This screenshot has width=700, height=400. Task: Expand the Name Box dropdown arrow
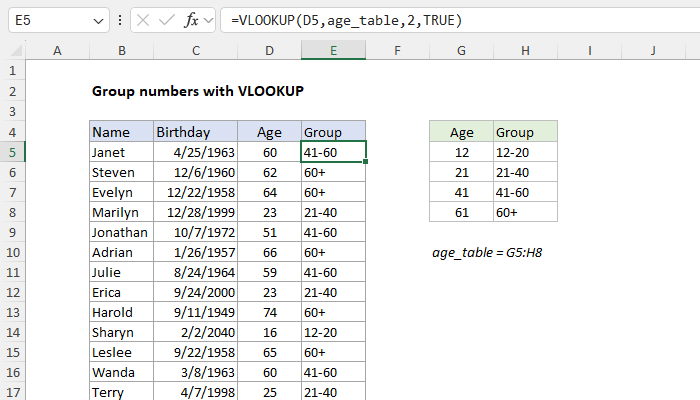pos(98,21)
